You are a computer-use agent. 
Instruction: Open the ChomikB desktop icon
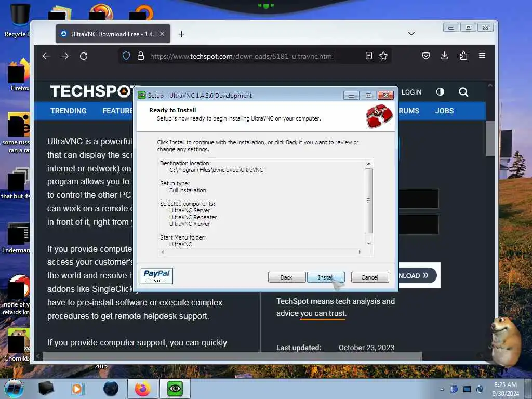(18, 344)
